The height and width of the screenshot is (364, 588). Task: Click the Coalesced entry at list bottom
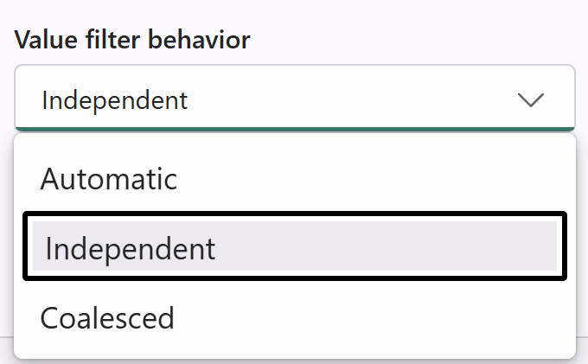point(107,317)
